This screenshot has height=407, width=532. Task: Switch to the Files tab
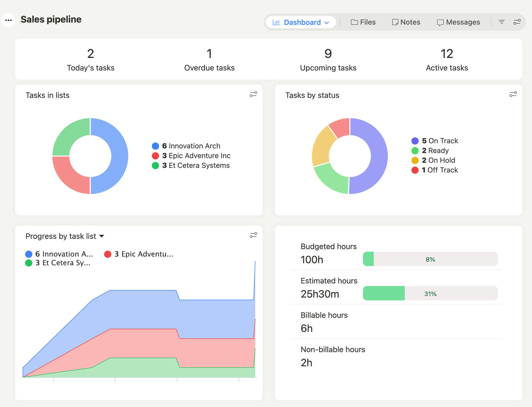[363, 22]
